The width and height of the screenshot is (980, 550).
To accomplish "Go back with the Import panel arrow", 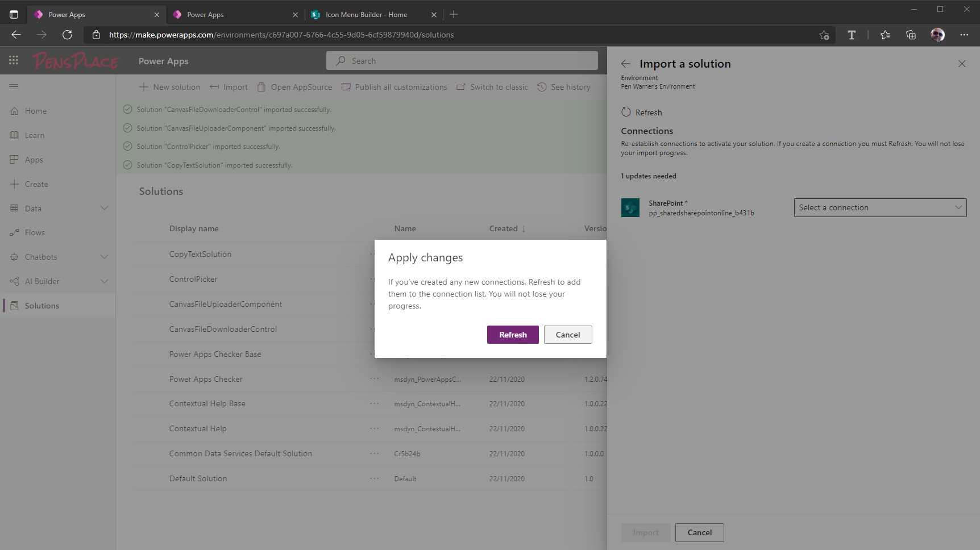I will click(626, 64).
